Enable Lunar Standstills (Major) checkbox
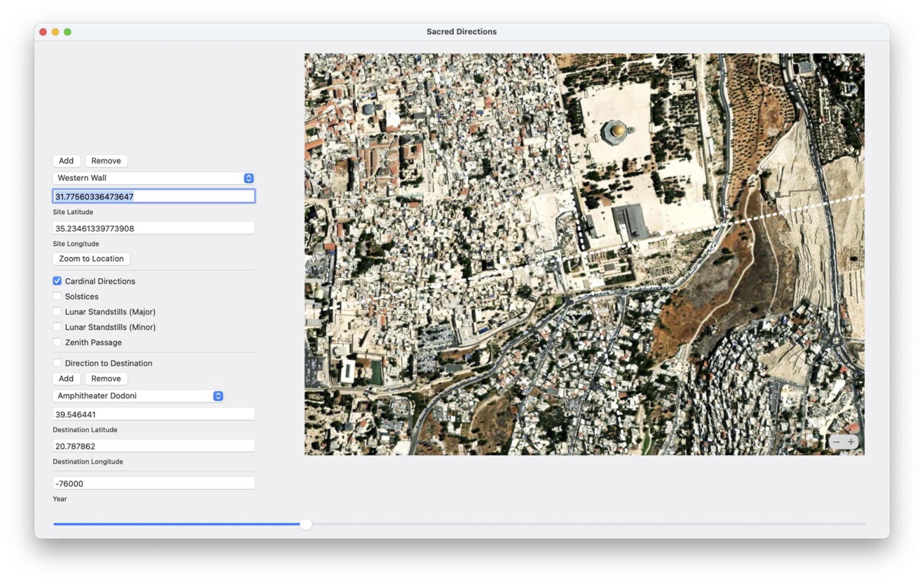Image resolution: width=924 pixels, height=584 pixels. (x=57, y=312)
